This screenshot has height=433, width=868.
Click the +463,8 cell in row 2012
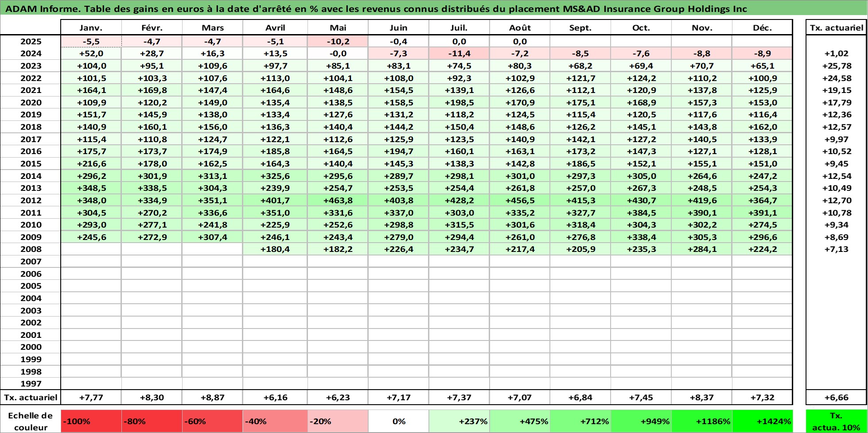tap(338, 201)
